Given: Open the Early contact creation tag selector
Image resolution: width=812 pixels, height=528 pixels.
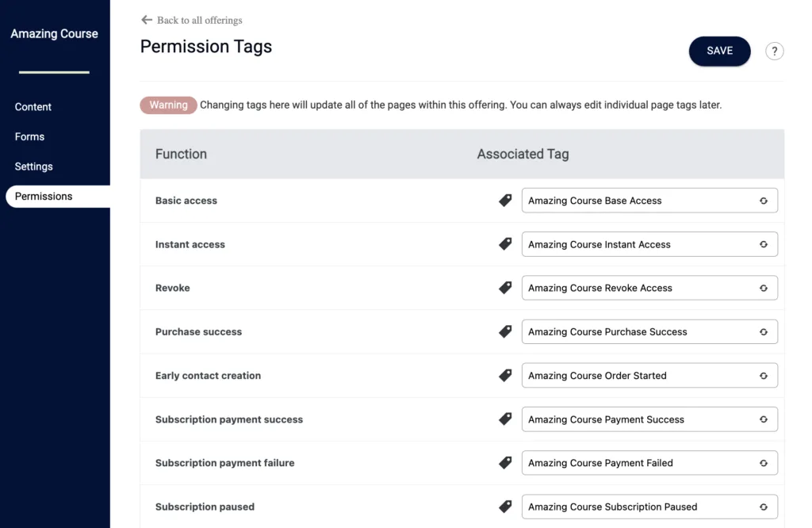Looking at the screenshot, I should pyautogui.click(x=649, y=375).
